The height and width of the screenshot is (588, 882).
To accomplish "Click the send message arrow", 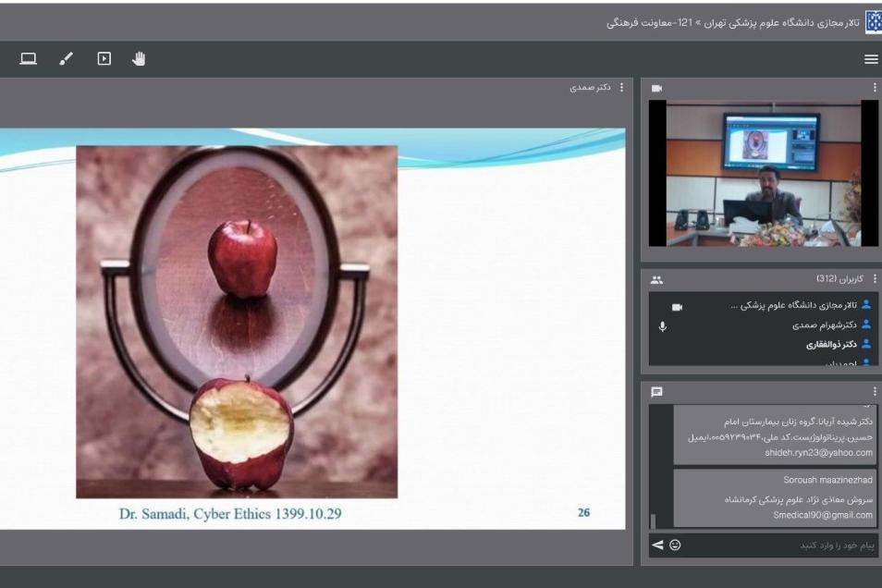I will [x=657, y=545].
